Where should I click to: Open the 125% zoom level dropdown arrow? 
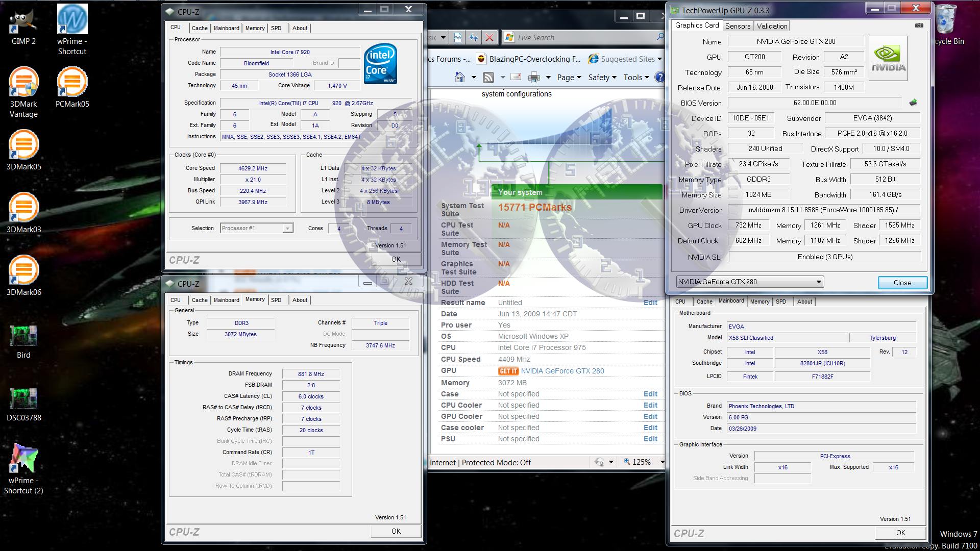662,462
